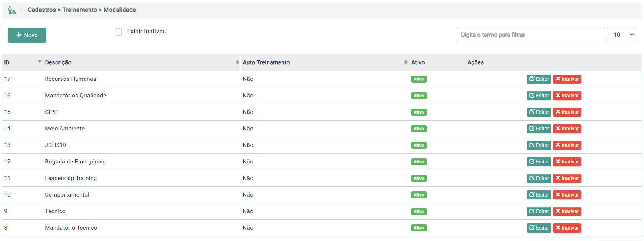
Task: Click Inativar for Mandatório Técnico
Action: tap(566, 228)
